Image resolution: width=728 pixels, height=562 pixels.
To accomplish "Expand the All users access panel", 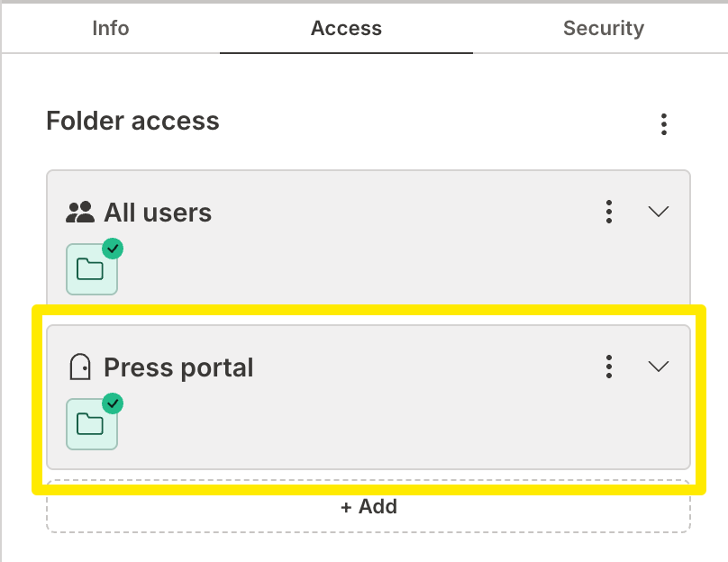I will pyautogui.click(x=659, y=212).
